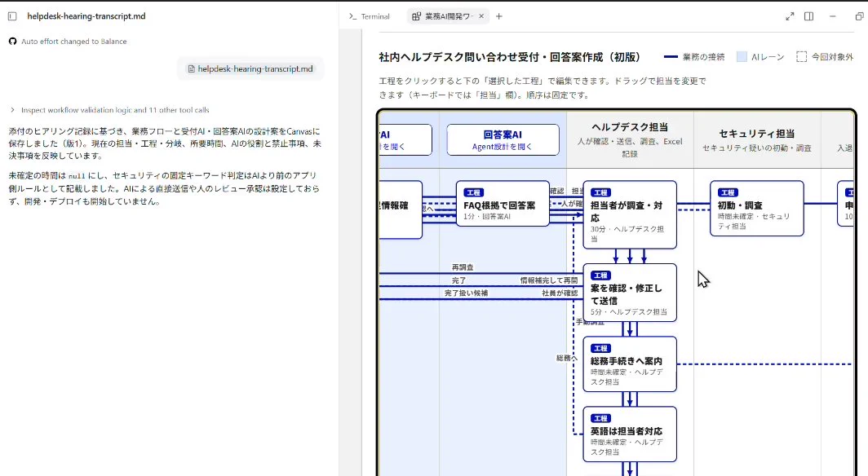
Task: Click the 工程 badge on 担当者が調査・対応
Action: click(x=600, y=192)
